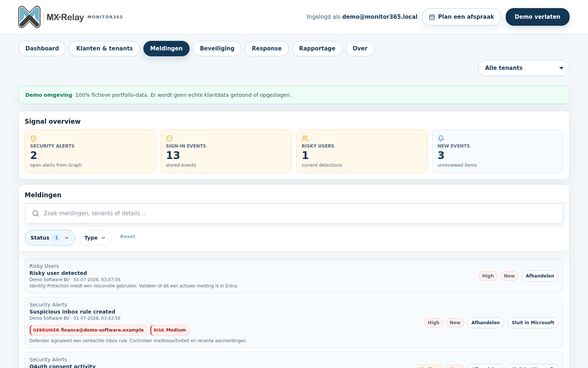This screenshot has height=368, width=588.
Task: Click the users icon on Risky Users card
Action: 305,138
